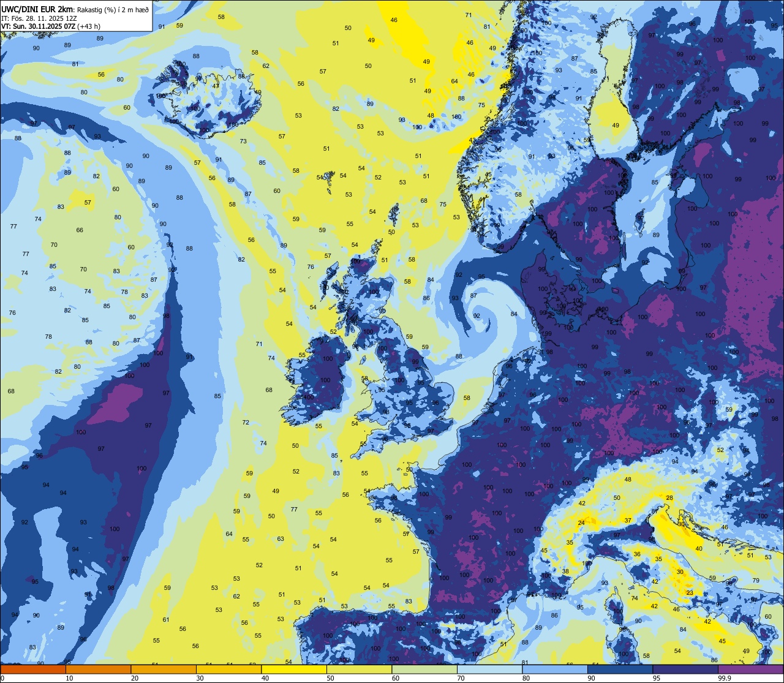Click the humidity value '28' in northern Italy
The image size is (784, 683).
669,498
